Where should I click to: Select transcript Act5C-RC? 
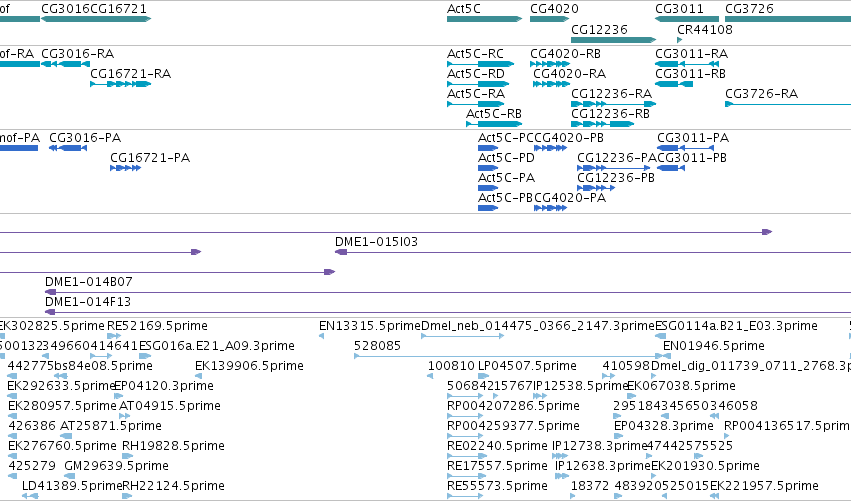[x=480, y=64]
